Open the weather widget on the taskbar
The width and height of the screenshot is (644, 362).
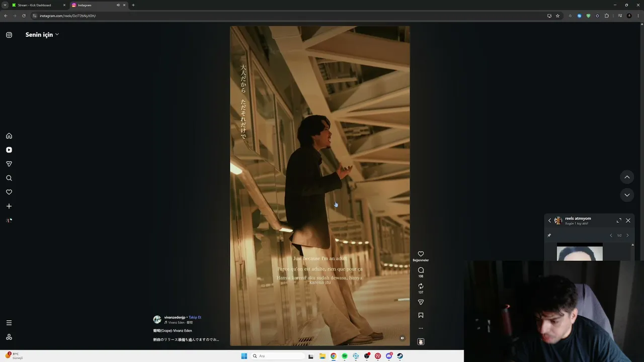click(x=14, y=356)
